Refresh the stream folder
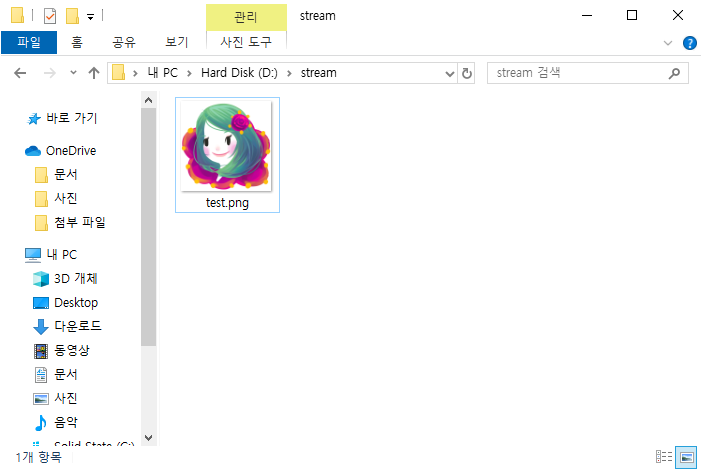The image size is (701, 470). click(467, 73)
